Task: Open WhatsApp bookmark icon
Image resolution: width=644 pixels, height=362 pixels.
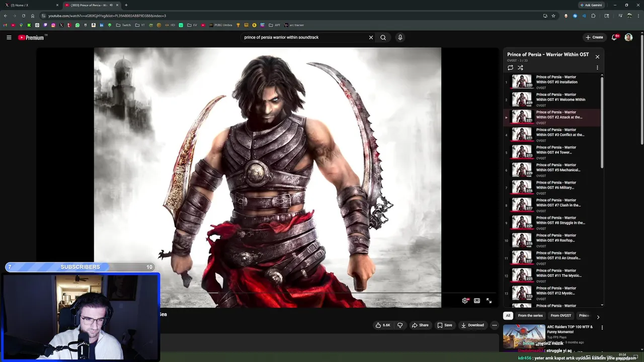Action: (x=77, y=25)
